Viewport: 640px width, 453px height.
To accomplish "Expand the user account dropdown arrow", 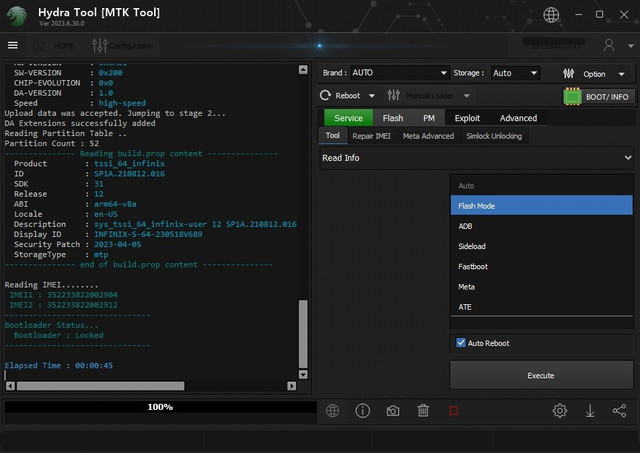I will pyautogui.click(x=631, y=46).
